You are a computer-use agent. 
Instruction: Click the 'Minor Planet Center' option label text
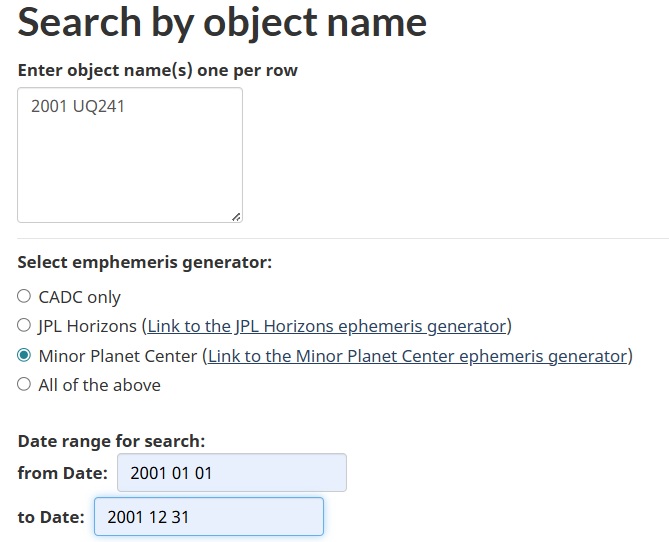tap(117, 356)
